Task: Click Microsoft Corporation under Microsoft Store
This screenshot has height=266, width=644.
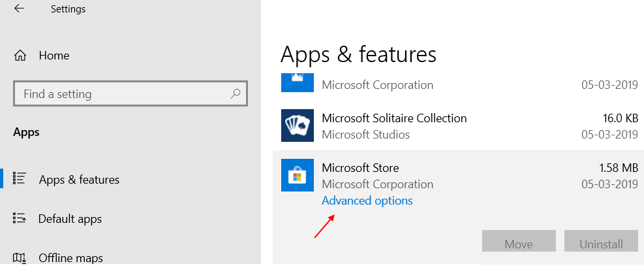Action: [377, 184]
